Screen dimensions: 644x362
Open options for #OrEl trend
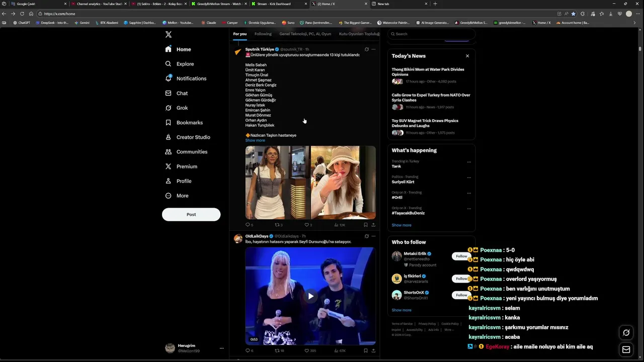[469, 193]
